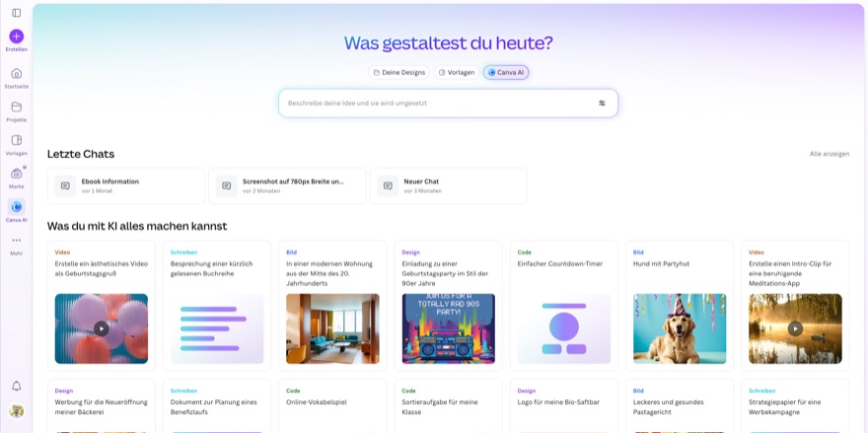Open prompt settings sliders icon
The height and width of the screenshot is (433, 868).
pos(603,103)
